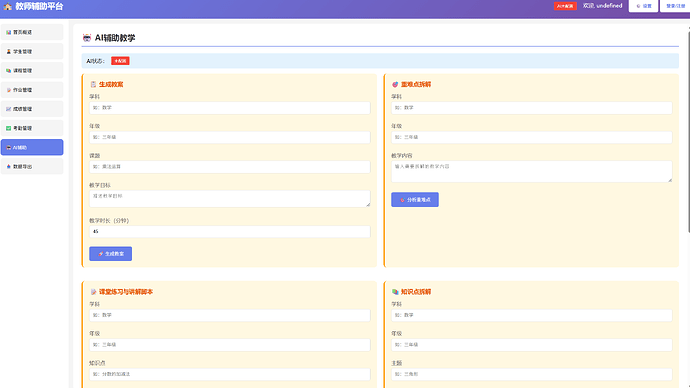The width and height of the screenshot is (690, 388).
Task: Click the house logo beside 教师辅助平台
Action: click(x=7, y=6)
